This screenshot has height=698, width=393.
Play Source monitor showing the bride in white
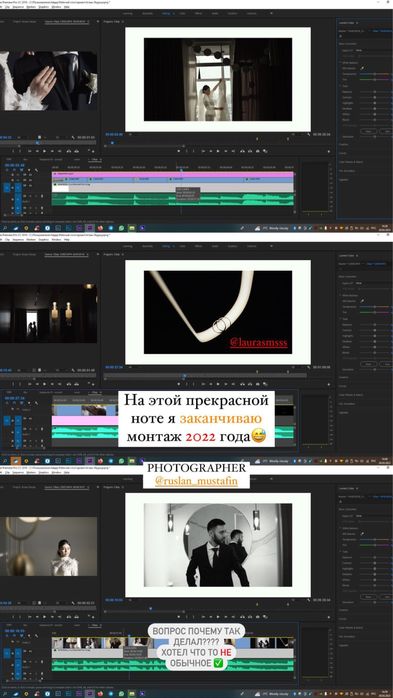tap(44, 617)
